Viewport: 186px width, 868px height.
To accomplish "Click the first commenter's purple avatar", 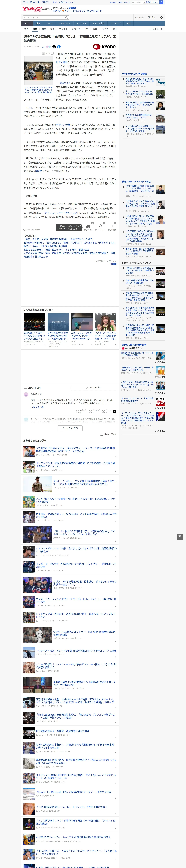I will click(x=26, y=394).
